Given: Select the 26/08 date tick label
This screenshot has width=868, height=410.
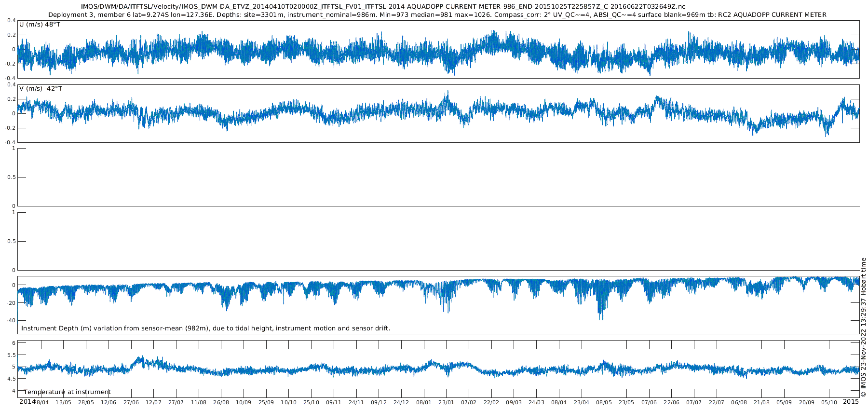Looking at the screenshot, I should click(221, 403).
